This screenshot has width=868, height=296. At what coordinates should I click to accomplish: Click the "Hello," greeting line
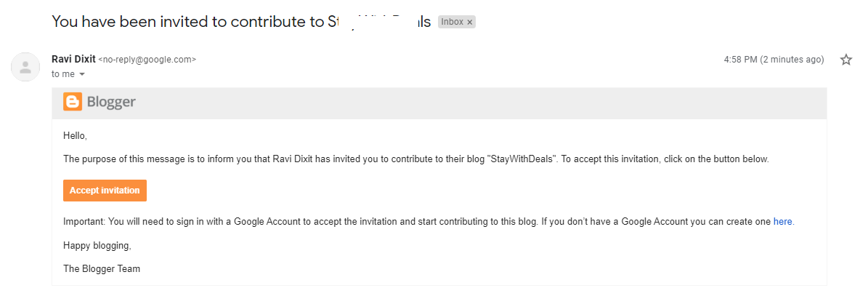pos(75,135)
